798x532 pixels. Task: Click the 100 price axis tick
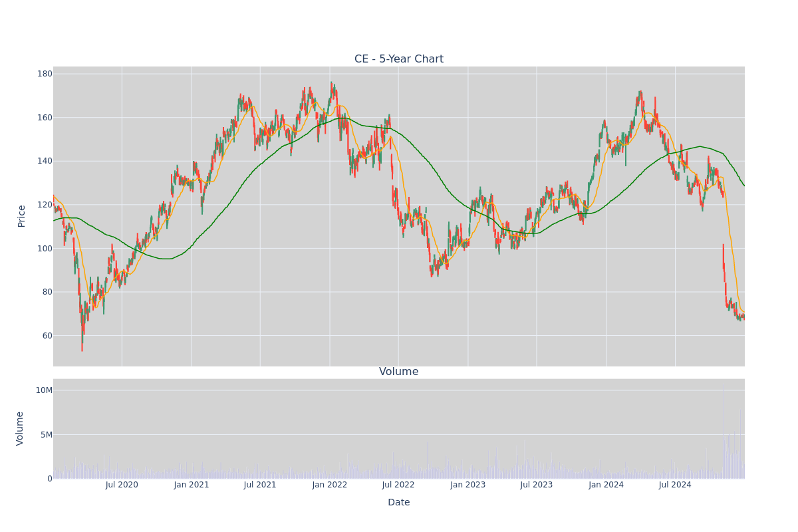[x=45, y=249]
